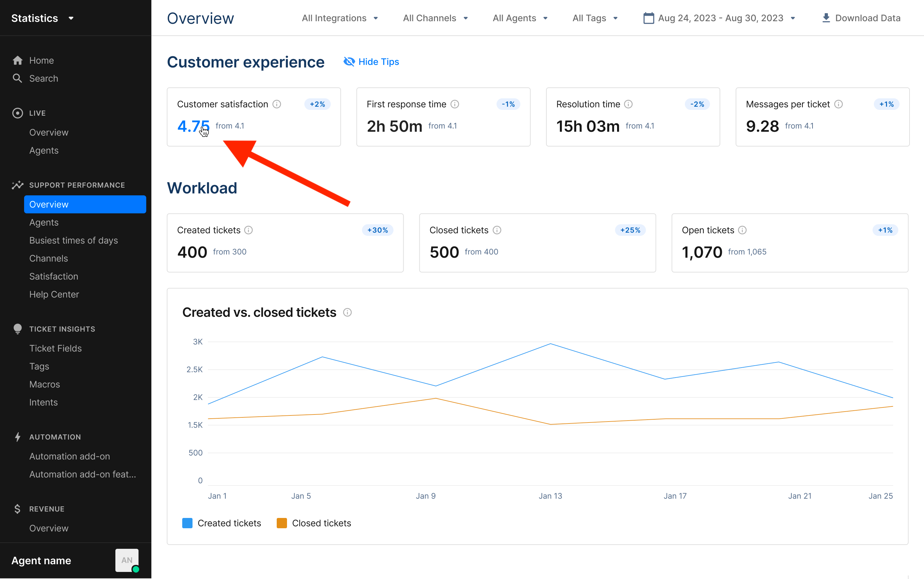
Task: Open the Revenue Overview page
Action: [49, 529]
